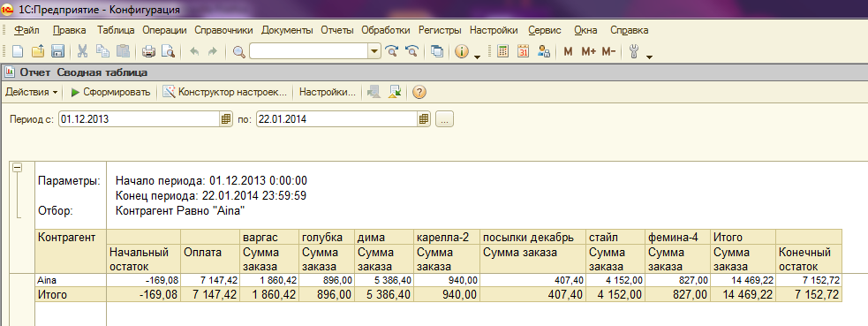Open the windows list icon
Screen dimensions: 868x326
point(437,51)
